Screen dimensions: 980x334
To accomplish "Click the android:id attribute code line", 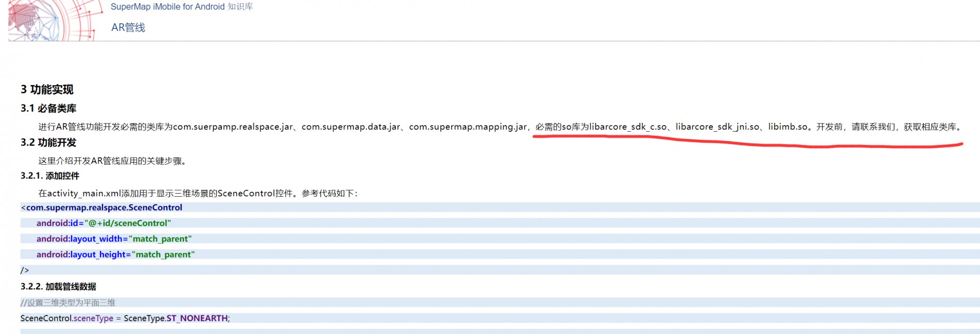I will click(x=103, y=223).
